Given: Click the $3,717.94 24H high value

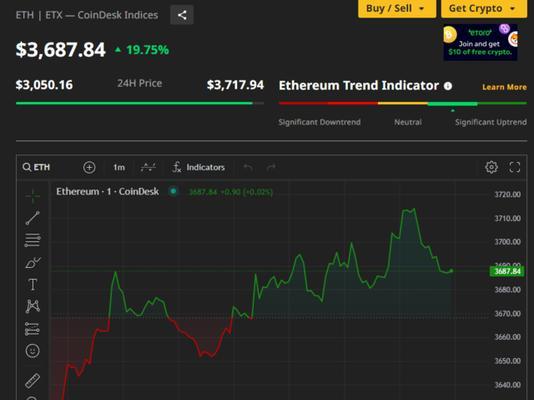Looking at the screenshot, I should 235,85.
